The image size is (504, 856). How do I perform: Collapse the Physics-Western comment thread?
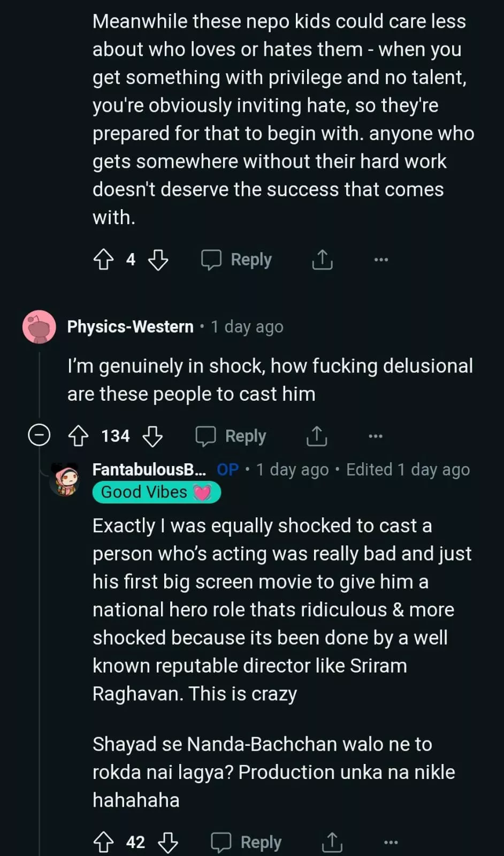pos(39,435)
